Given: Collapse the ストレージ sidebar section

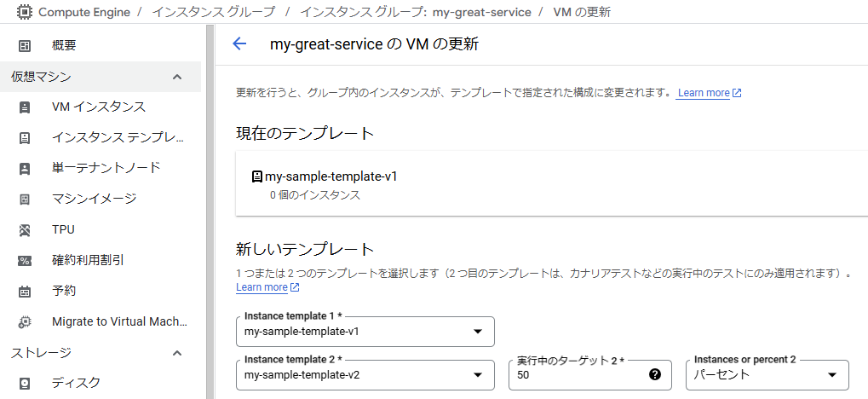Looking at the screenshot, I should point(177,352).
